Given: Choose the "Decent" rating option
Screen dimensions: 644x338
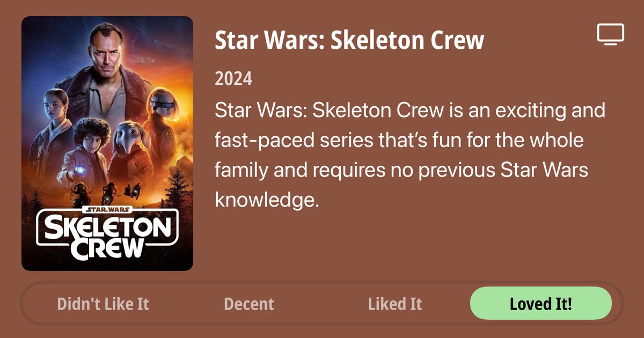Looking at the screenshot, I should pyautogui.click(x=248, y=304).
